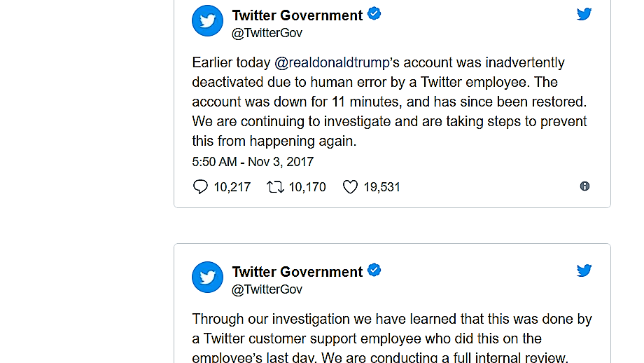Image resolution: width=644 pixels, height=363 pixels.
Task: View the 10,217 replies count
Action: [232, 187]
